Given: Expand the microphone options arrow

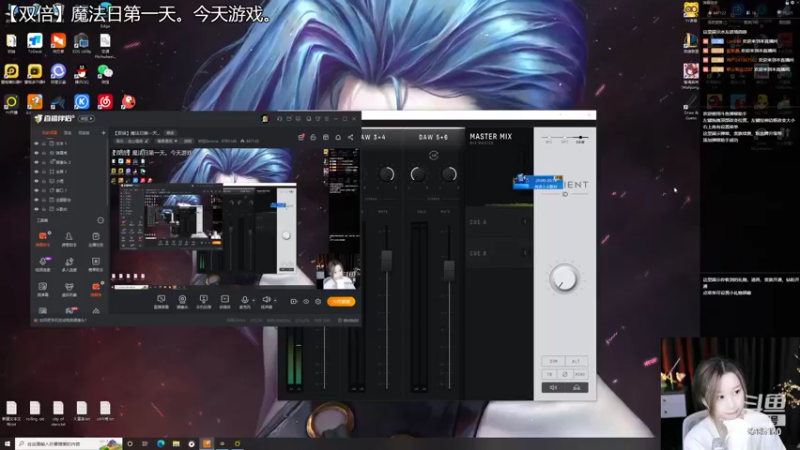Looking at the screenshot, I should [254, 300].
